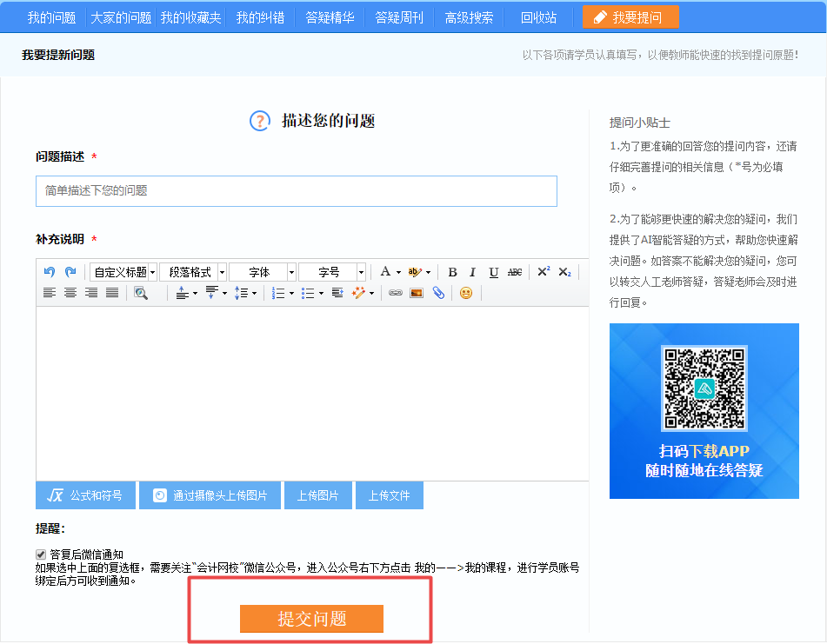Screen dimensions: 827x644
Task: Uncheck the 答复后微信通知 checkbox
Action: coord(40,554)
